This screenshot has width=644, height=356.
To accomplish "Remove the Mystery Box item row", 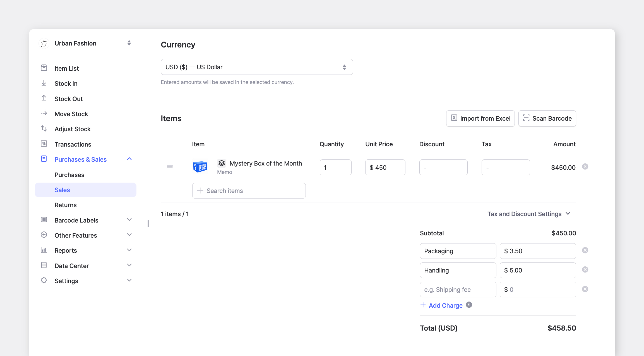I will click(x=585, y=167).
